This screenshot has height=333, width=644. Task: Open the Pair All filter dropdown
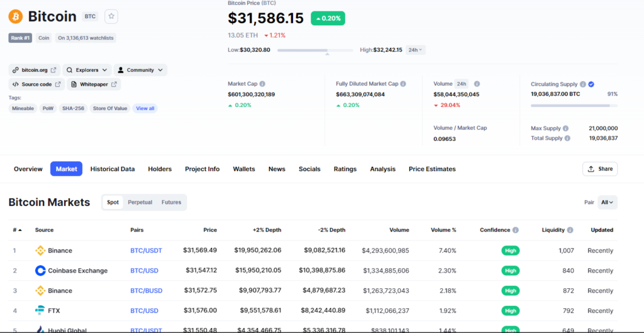(x=608, y=202)
